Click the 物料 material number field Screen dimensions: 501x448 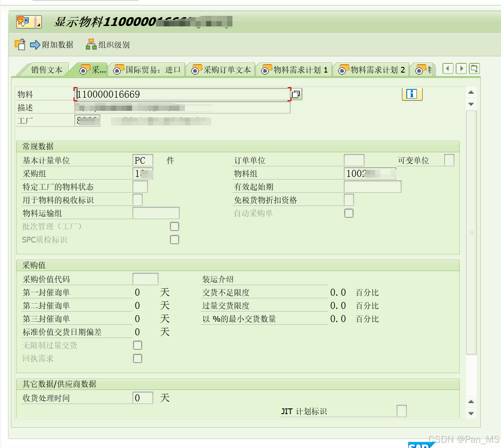click(x=182, y=94)
